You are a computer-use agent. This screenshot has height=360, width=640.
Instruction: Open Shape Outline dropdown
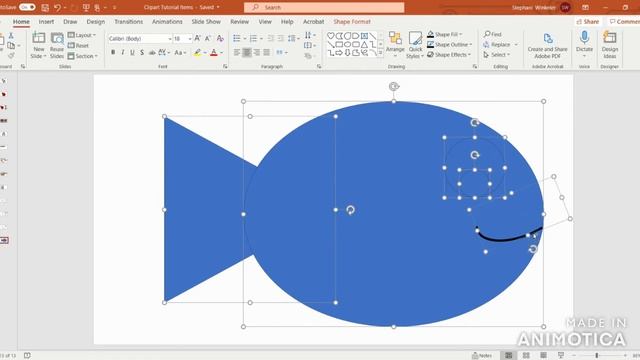449,44
